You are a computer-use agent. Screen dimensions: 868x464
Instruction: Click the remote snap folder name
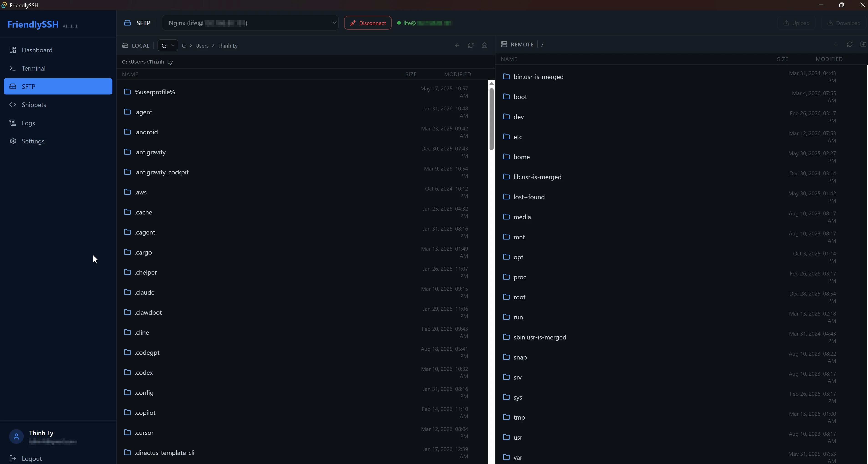pyautogui.click(x=520, y=357)
